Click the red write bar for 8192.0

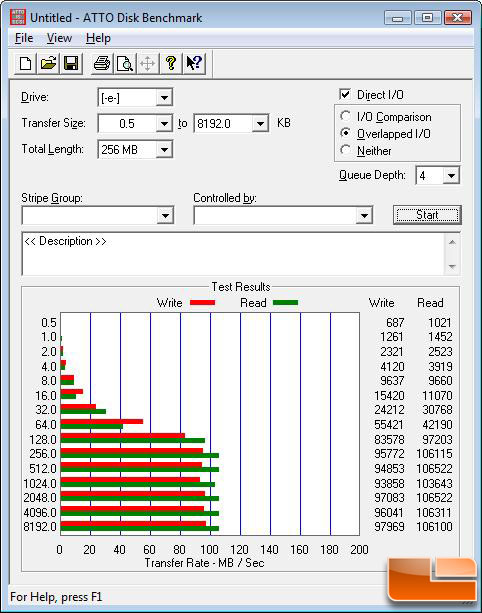(133, 523)
